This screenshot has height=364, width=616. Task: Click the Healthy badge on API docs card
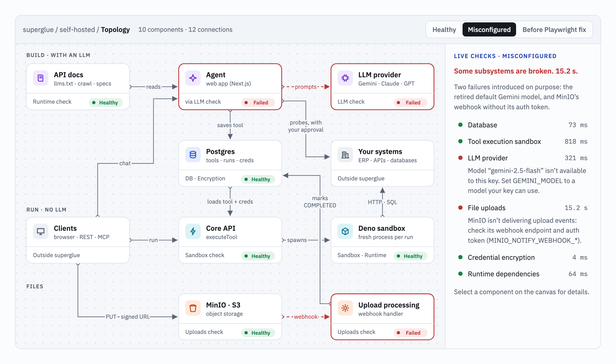[x=106, y=103]
